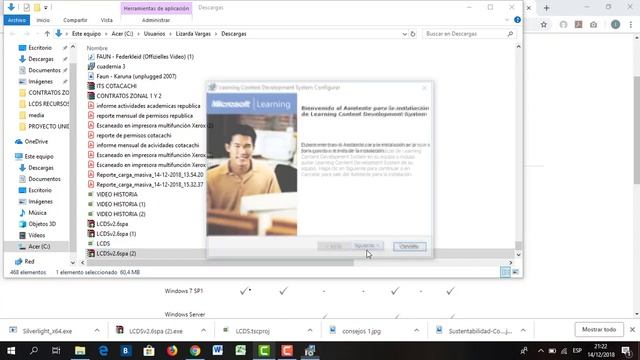Click Usuarios in the address breadcrumb
This screenshot has width=640, height=360.
point(154,34)
